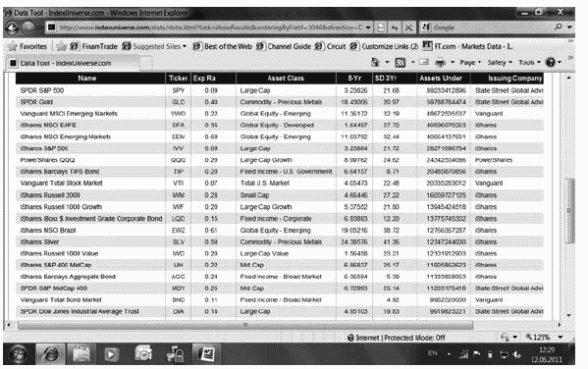Viewport: 588px width, 369px height.
Task: Open the 125% zoom level dropdown
Action: point(544,338)
